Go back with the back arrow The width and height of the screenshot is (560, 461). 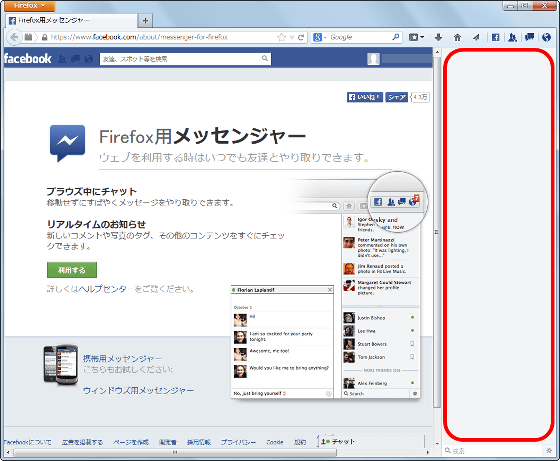tap(14, 37)
